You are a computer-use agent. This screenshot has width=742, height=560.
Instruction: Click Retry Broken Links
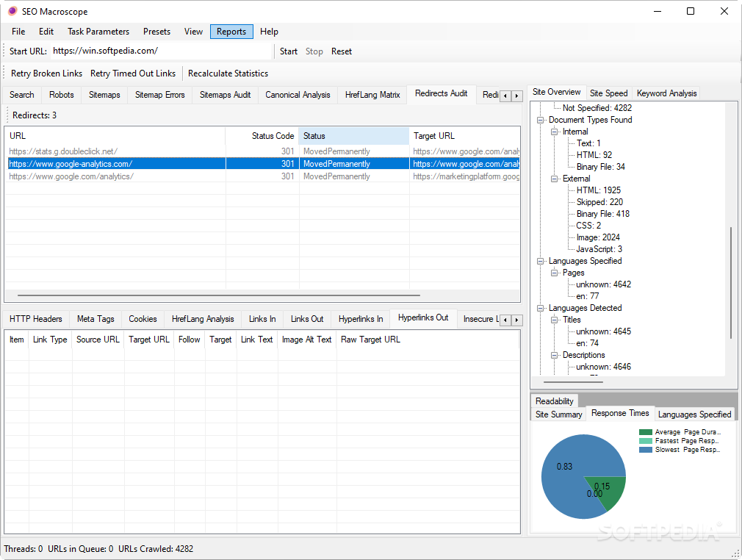46,73
